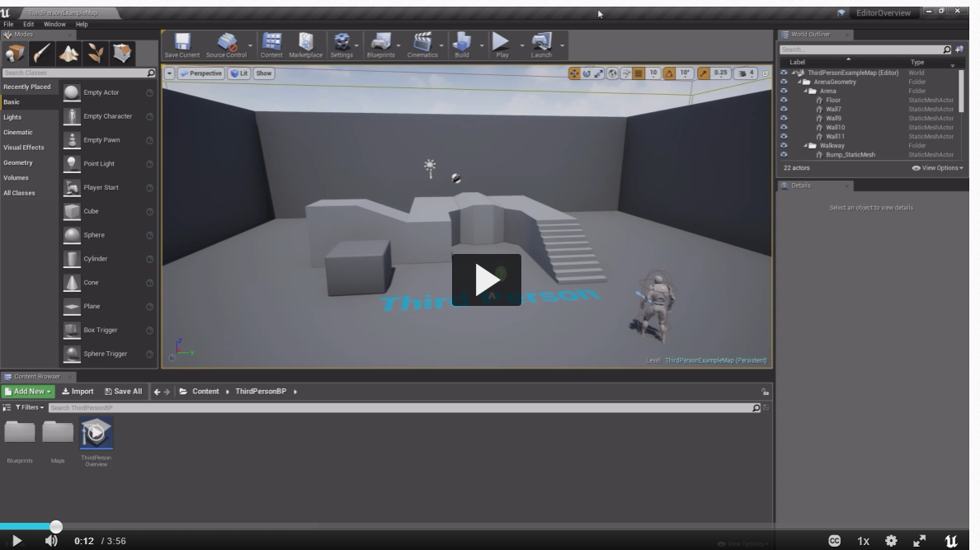Viewport: 980px width, 550px height.
Task: Select the Foliage mode icon
Action: [x=95, y=54]
